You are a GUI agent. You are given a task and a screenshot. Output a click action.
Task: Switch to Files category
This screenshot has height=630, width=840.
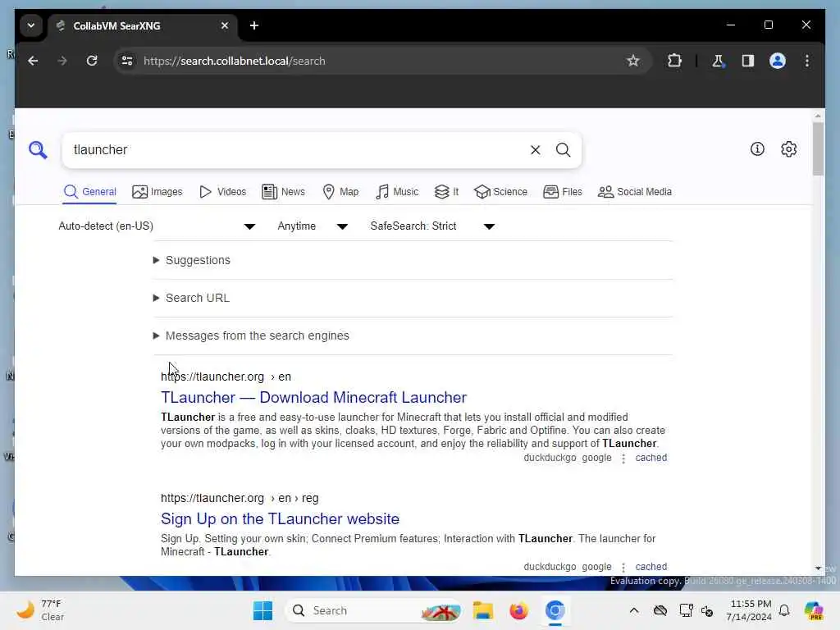coord(563,192)
